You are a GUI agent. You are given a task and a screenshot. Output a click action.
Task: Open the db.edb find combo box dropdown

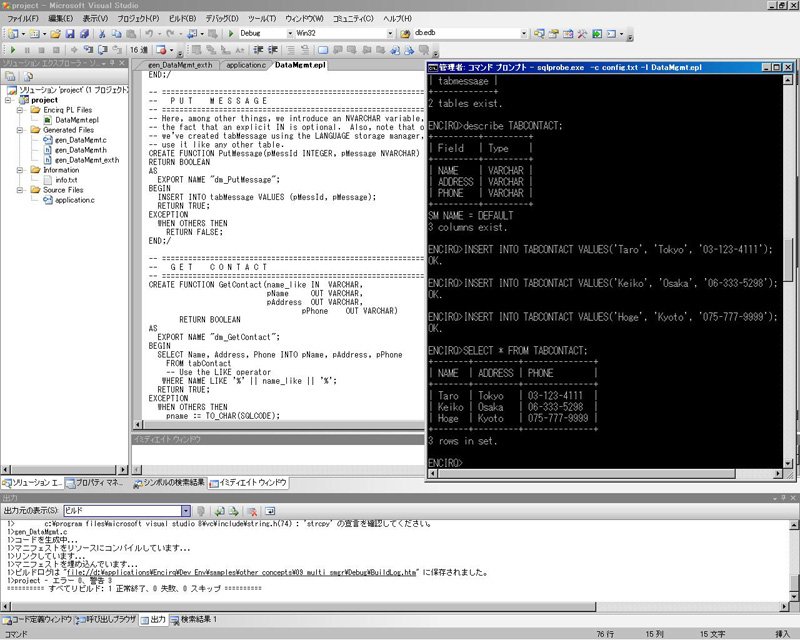point(524,34)
